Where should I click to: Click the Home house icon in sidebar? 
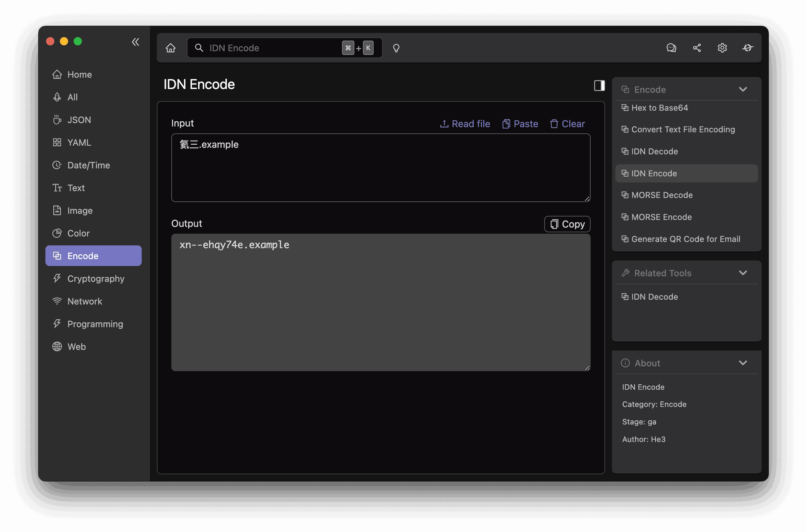tap(57, 75)
